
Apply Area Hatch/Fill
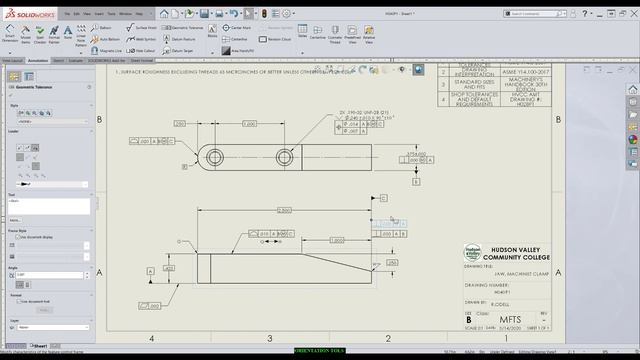click(x=238, y=51)
